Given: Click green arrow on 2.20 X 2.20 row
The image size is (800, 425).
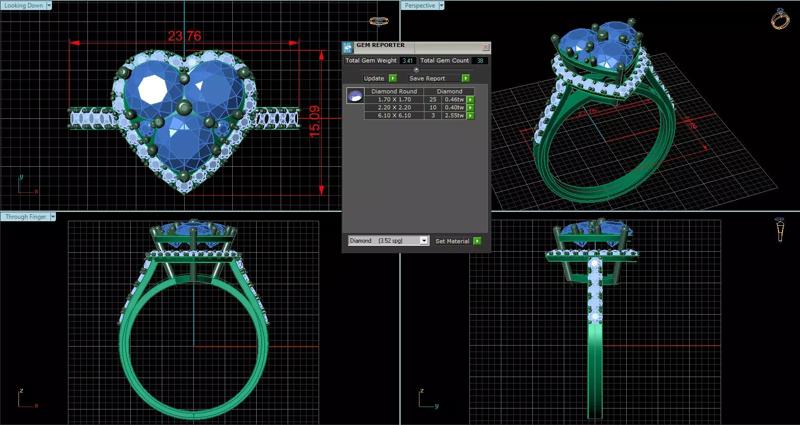Looking at the screenshot, I should (470, 108).
